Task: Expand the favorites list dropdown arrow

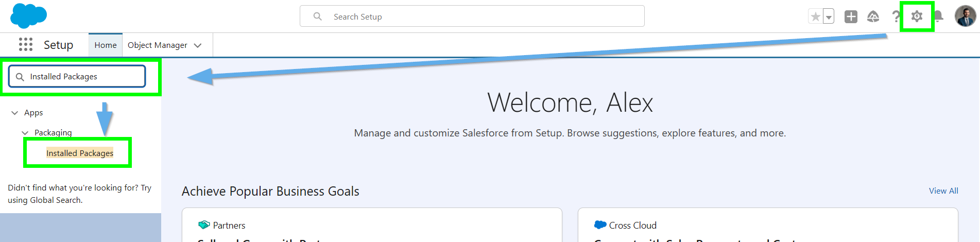Action: (x=829, y=17)
